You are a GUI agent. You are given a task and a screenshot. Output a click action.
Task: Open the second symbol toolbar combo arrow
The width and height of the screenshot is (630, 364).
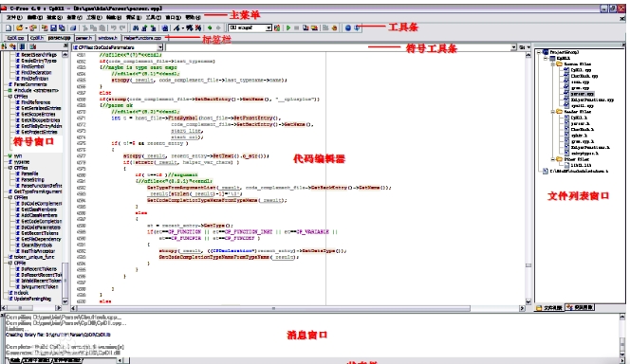513,47
